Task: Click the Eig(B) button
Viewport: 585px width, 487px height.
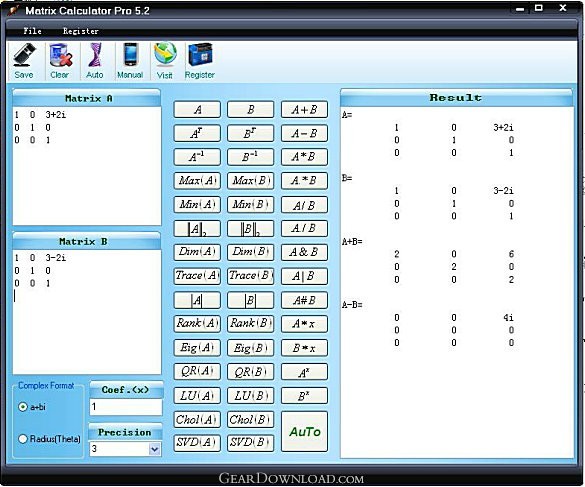Action: click(x=250, y=348)
